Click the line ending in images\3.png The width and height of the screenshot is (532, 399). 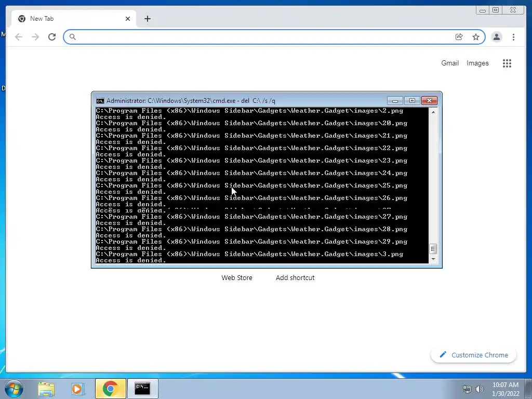249,254
